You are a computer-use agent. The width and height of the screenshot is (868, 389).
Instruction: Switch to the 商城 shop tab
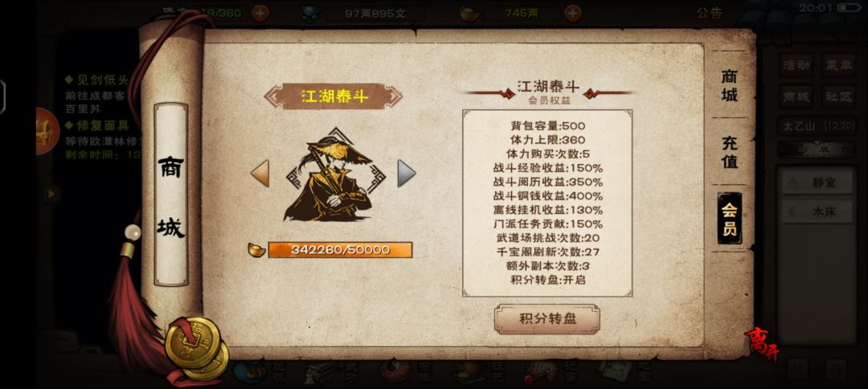point(729,86)
